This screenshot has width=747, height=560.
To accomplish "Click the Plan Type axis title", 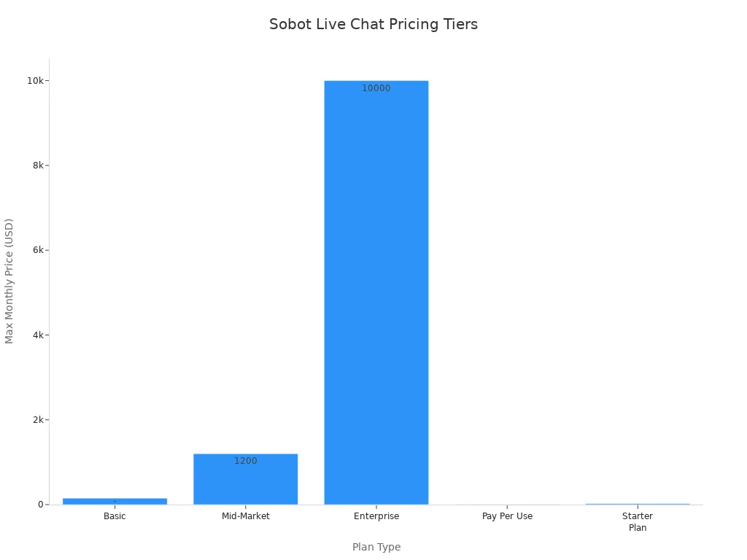I will click(x=376, y=547).
